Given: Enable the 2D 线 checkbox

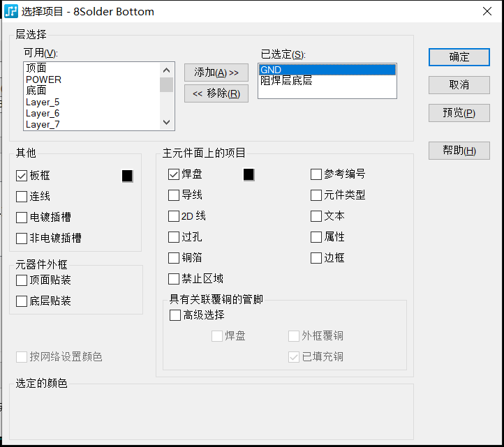Looking at the screenshot, I should point(174,216).
